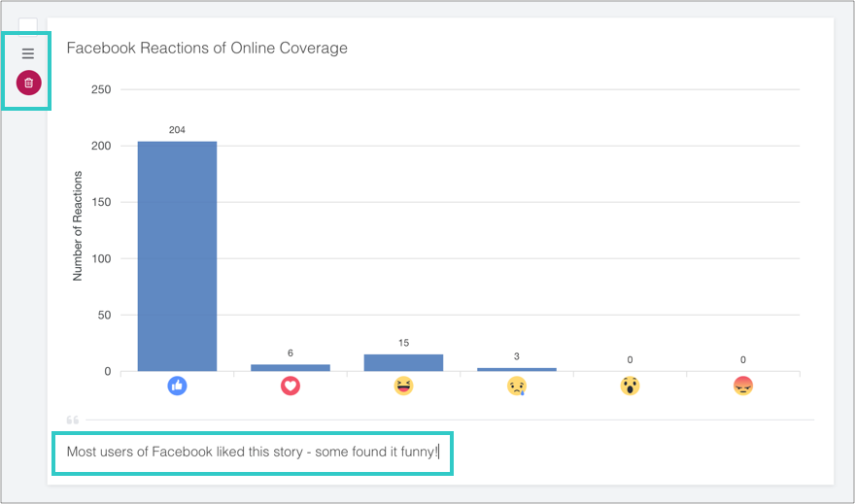This screenshot has width=855, height=504.
Task: Click the Number of Reactions axis label
Action: [78, 225]
